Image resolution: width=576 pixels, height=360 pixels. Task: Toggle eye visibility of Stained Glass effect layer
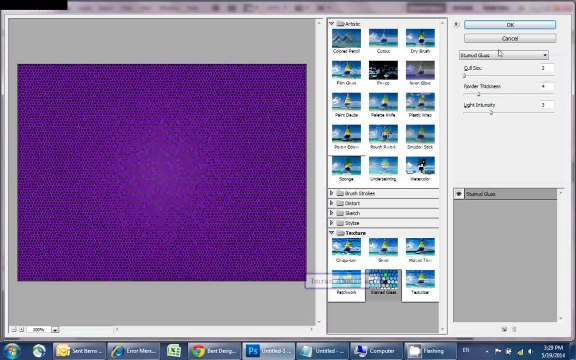(458, 194)
